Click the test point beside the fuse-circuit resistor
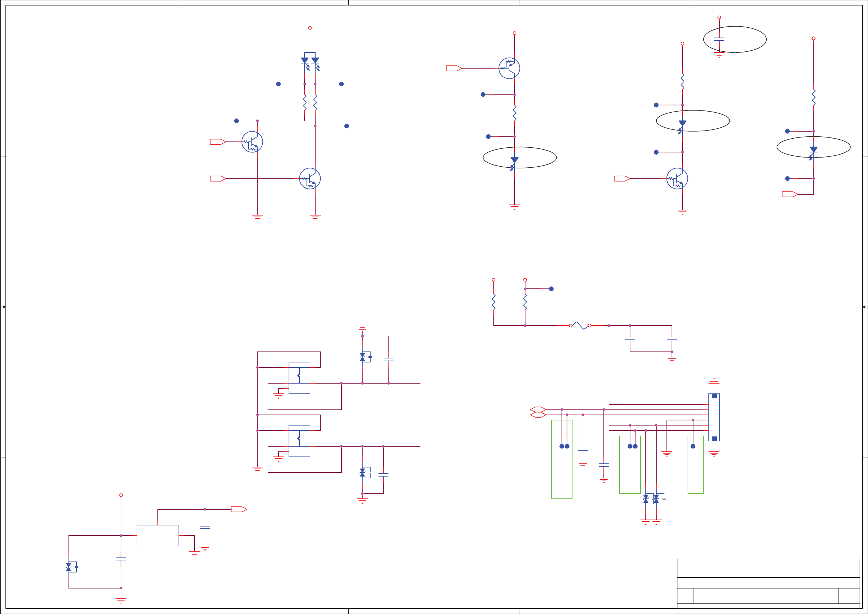Image resolution: width=868 pixels, height=614 pixels. coord(551,289)
